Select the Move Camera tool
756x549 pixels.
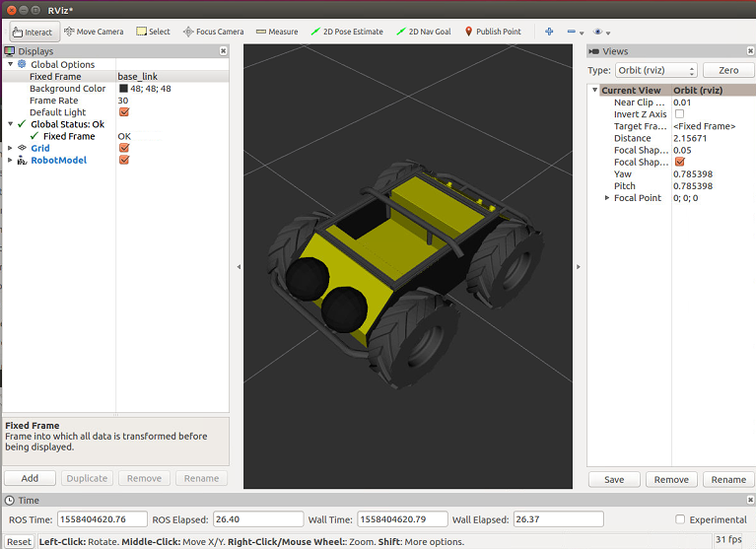tap(94, 32)
